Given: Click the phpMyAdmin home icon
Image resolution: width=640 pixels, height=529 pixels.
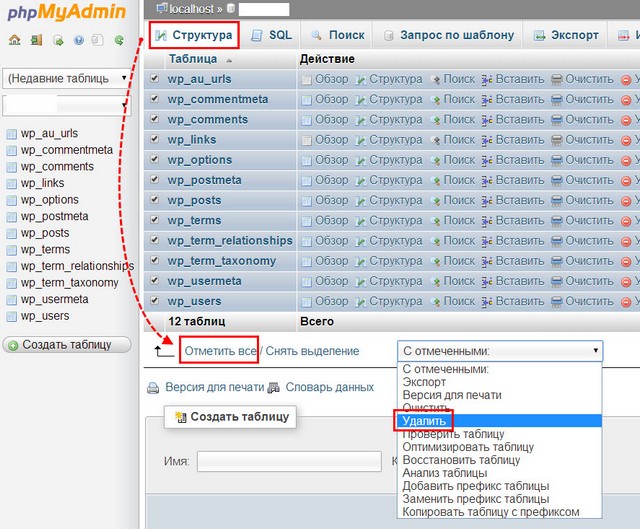Looking at the screenshot, I should point(15,40).
